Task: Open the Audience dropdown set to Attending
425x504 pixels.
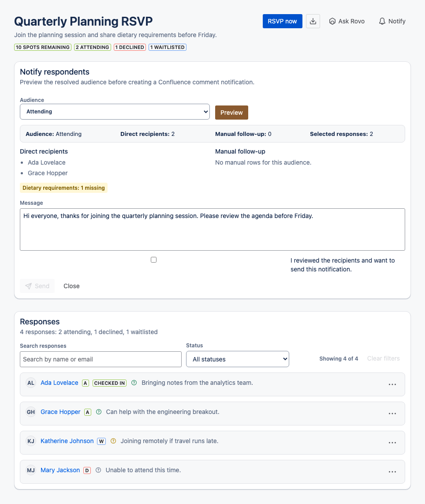Action: pos(115,112)
